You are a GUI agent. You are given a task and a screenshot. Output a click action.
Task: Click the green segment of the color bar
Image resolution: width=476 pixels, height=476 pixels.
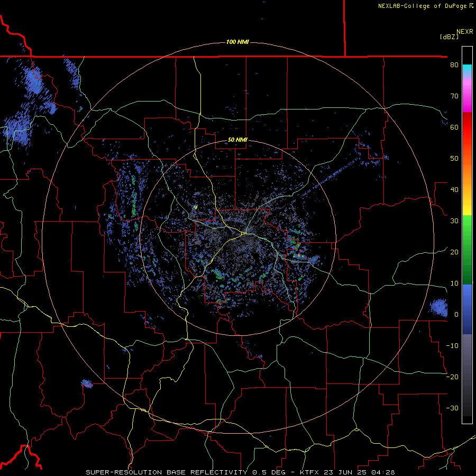point(467,250)
